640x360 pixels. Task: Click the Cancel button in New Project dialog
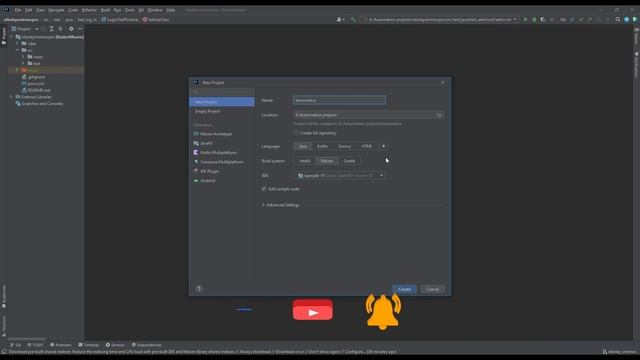pyautogui.click(x=432, y=289)
